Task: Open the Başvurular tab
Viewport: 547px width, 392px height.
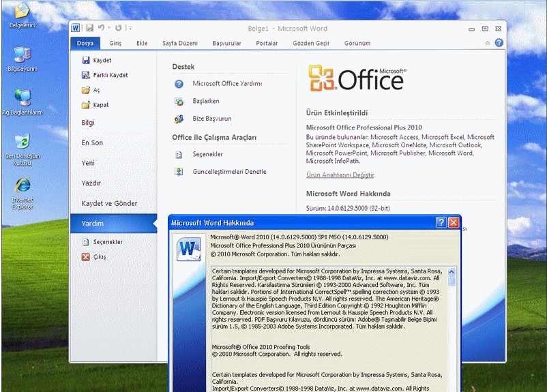Action: pyautogui.click(x=226, y=43)
